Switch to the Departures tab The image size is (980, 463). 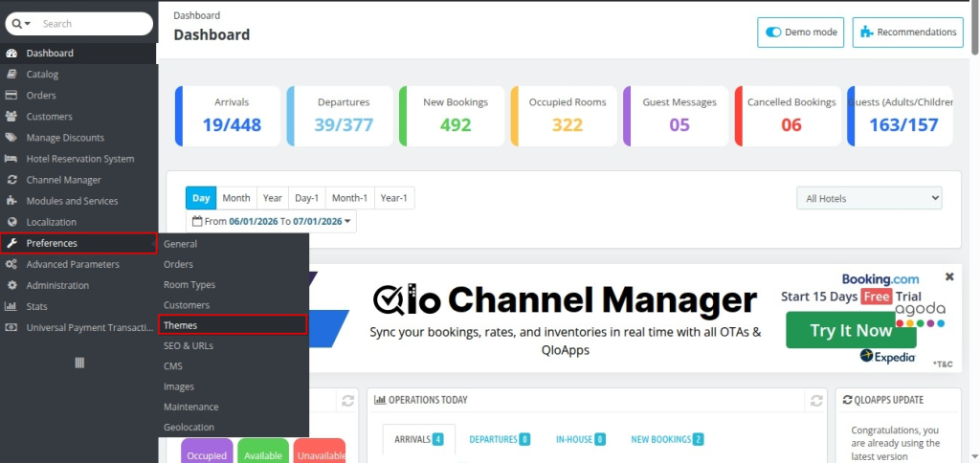pyautogui.click(x=500, y=439)
